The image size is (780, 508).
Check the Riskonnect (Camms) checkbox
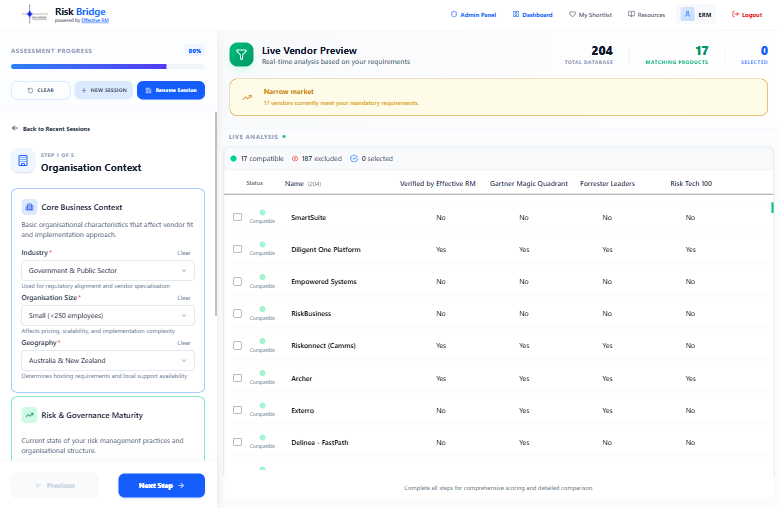(237, 345)
